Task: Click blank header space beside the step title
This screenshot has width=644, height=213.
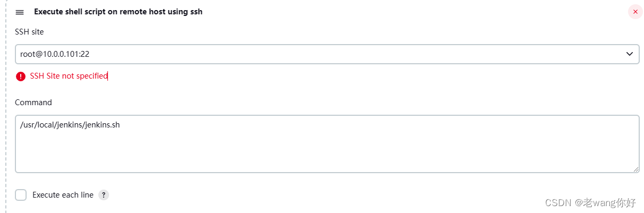Action: [x=415, y=12]
